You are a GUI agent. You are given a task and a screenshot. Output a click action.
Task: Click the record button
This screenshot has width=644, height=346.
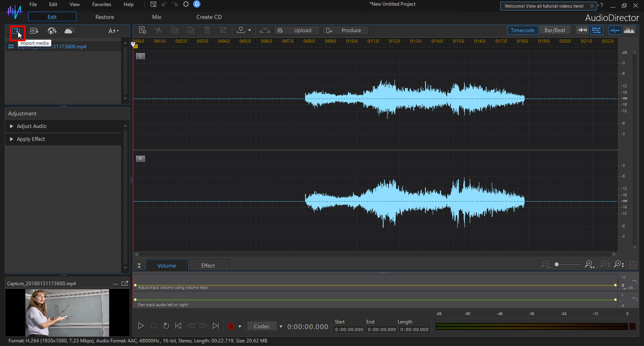coord(231,326)
